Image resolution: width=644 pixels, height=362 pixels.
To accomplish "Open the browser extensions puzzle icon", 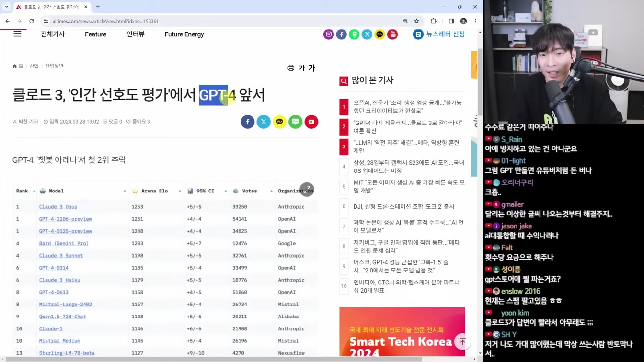I will (x=434, y=21).
